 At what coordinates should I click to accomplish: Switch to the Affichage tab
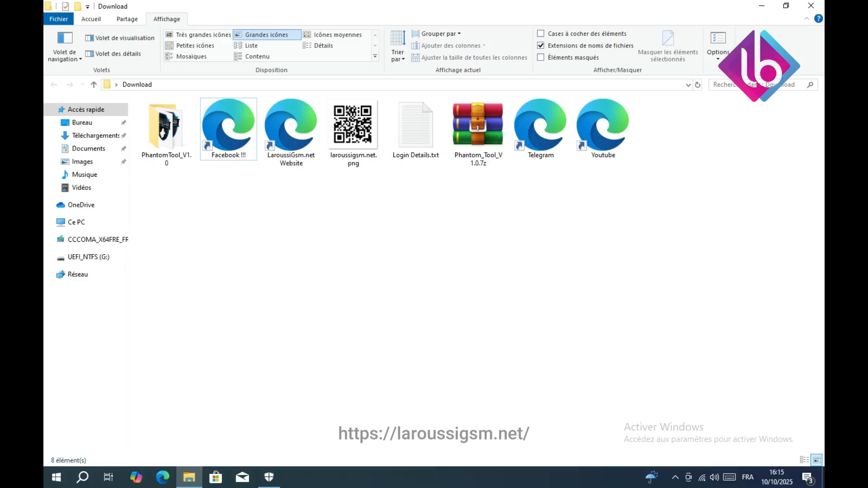[x=166, y=19]
